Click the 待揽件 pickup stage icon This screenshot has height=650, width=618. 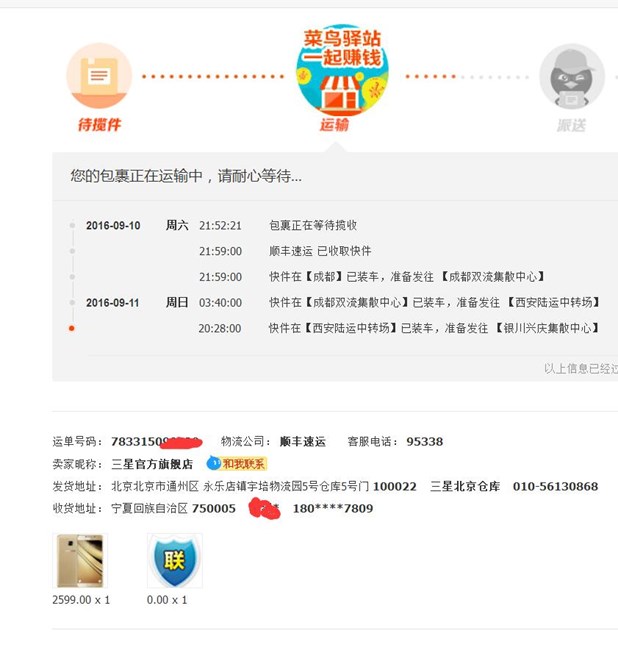click(x=99, y=76)
